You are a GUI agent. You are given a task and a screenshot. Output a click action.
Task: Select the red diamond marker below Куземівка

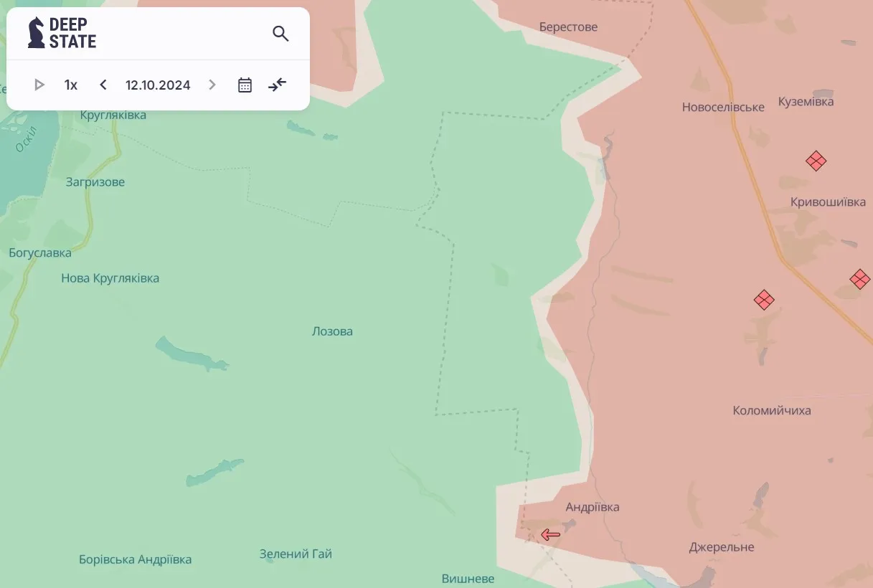click(x=816, y=161)
